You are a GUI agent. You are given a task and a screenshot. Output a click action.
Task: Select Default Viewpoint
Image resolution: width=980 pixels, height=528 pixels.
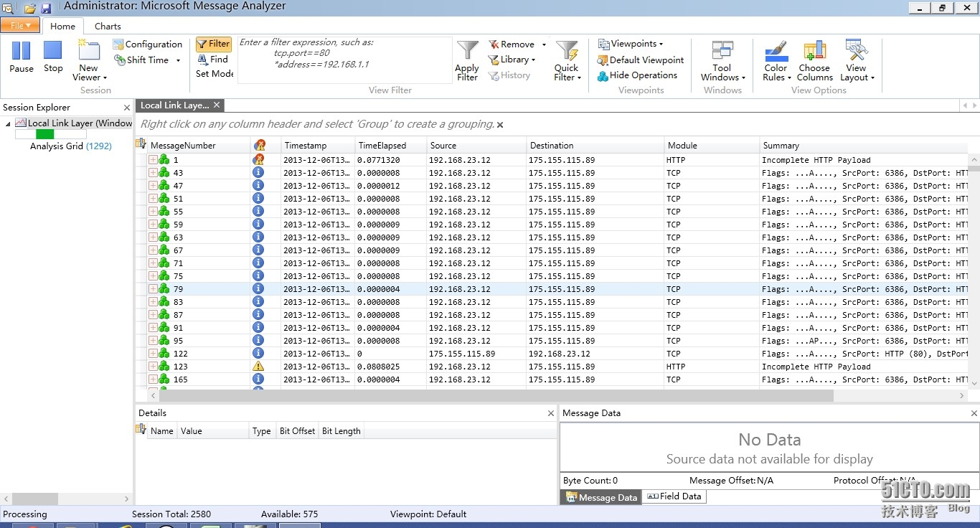(x=641, y=60)
